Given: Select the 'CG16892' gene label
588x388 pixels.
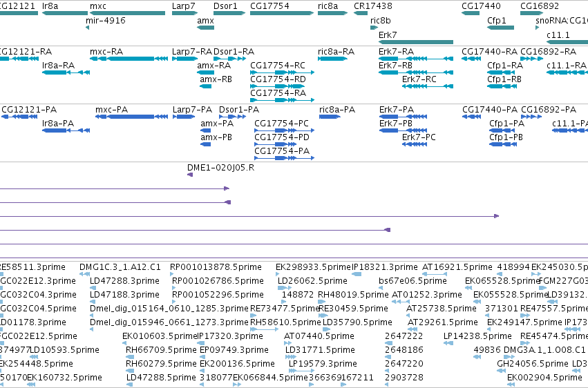Looking at the screenshot, I should pyautogui.click(x=540, y=6).
